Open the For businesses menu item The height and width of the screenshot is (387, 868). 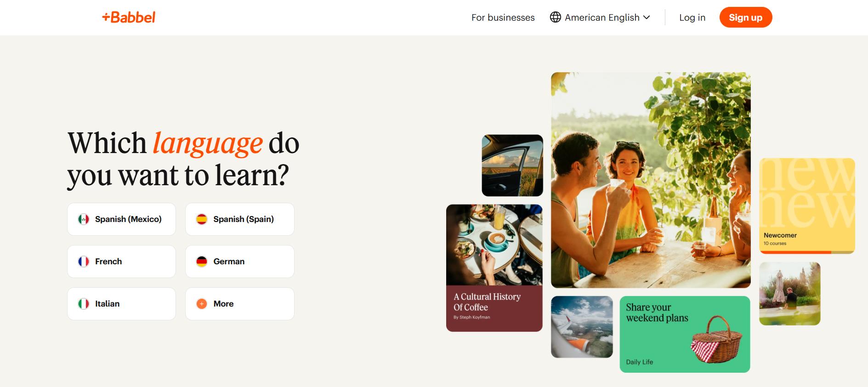coord(503,17)
